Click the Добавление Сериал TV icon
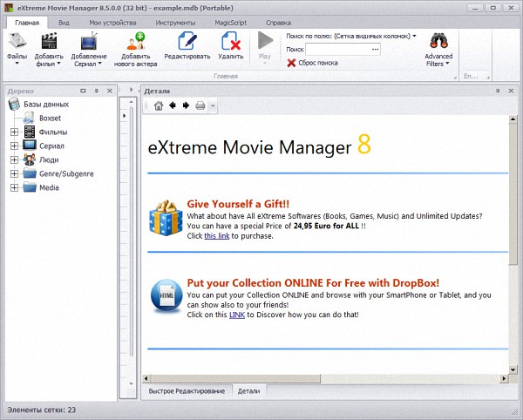 point(89,41)
